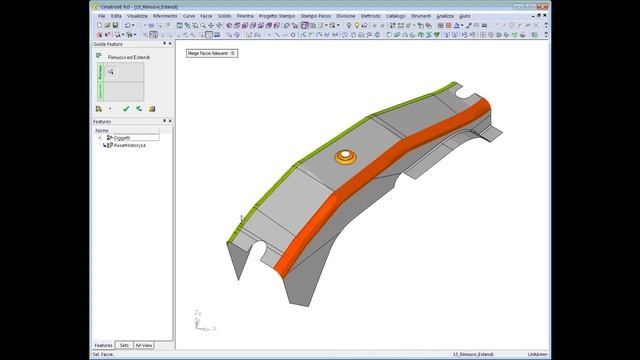Pin the Features panel
The image size is (640, 360).
[164, 121]
